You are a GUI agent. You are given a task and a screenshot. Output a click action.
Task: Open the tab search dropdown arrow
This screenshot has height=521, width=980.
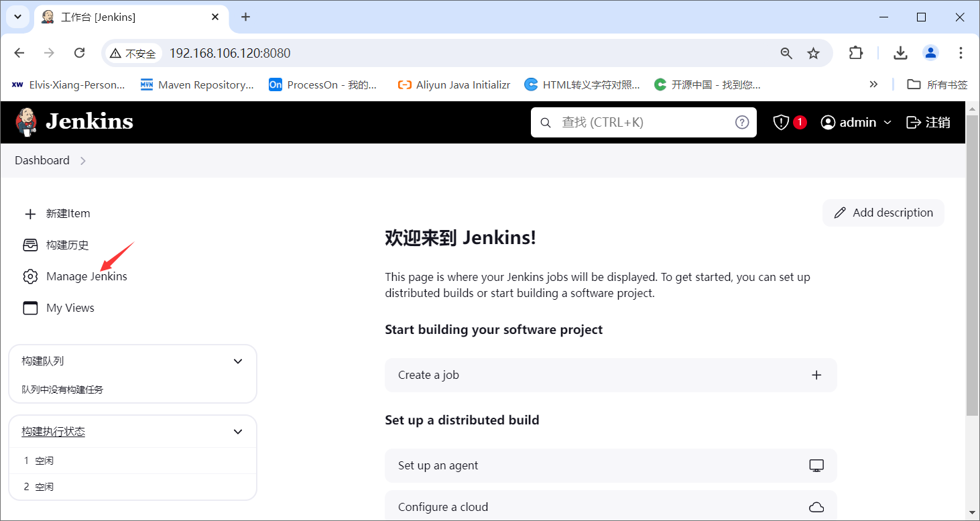pyautogui.click(x=17, y=17)
